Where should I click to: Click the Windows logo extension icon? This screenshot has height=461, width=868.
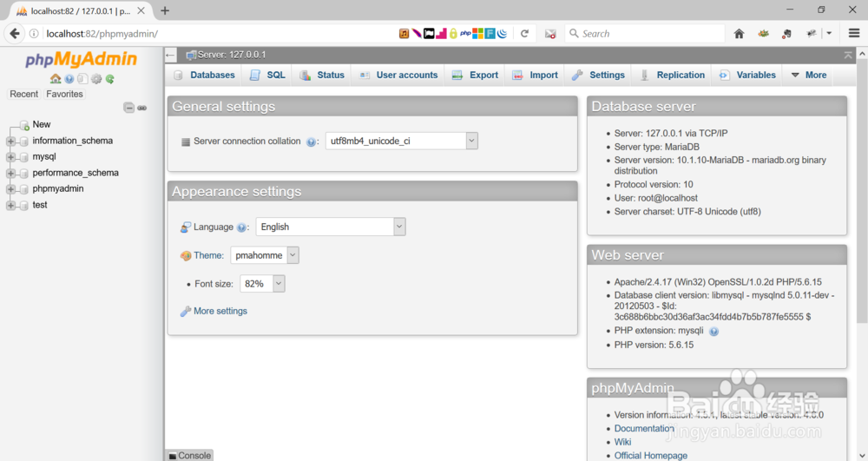[477, 34]
